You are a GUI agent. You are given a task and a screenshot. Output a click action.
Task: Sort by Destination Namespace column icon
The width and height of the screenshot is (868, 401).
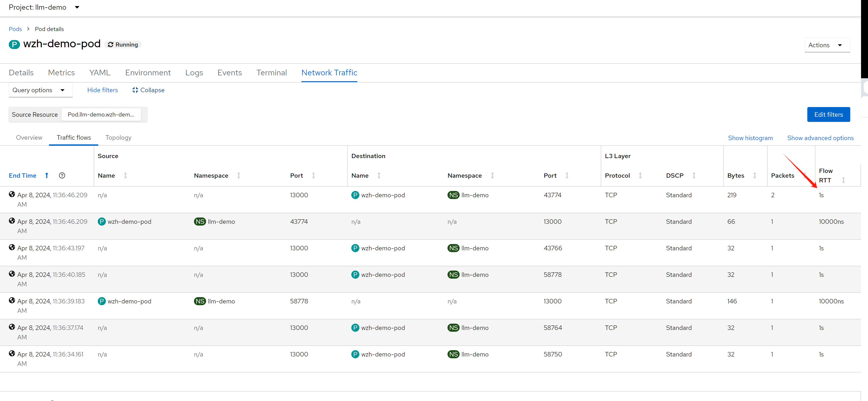point(492,175)
